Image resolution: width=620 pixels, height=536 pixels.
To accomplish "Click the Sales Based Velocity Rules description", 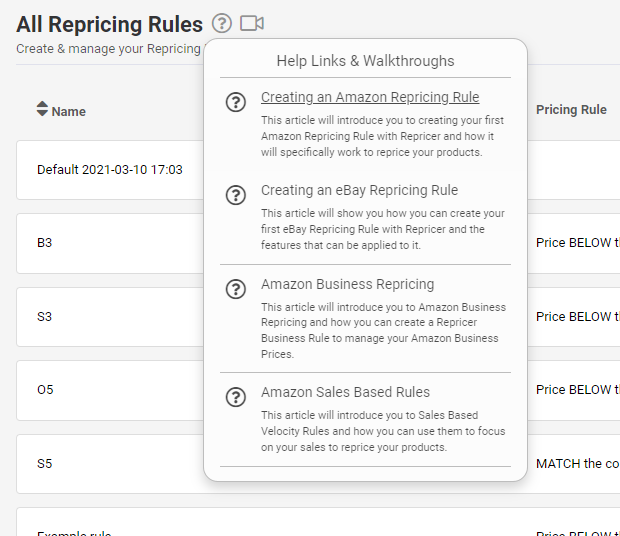I will pyautogui.click(x=383, y=431).
